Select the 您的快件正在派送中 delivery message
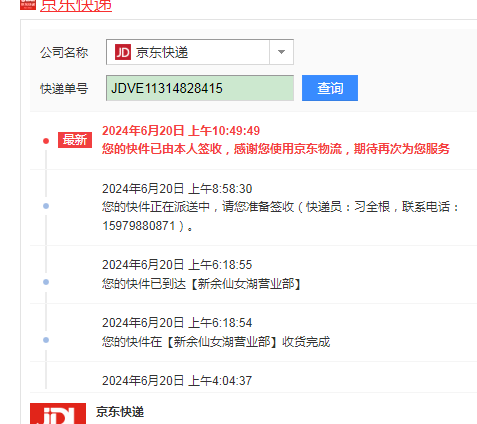Image resolution: width=477 pixels, height=424 pixels. click(280, 216)
